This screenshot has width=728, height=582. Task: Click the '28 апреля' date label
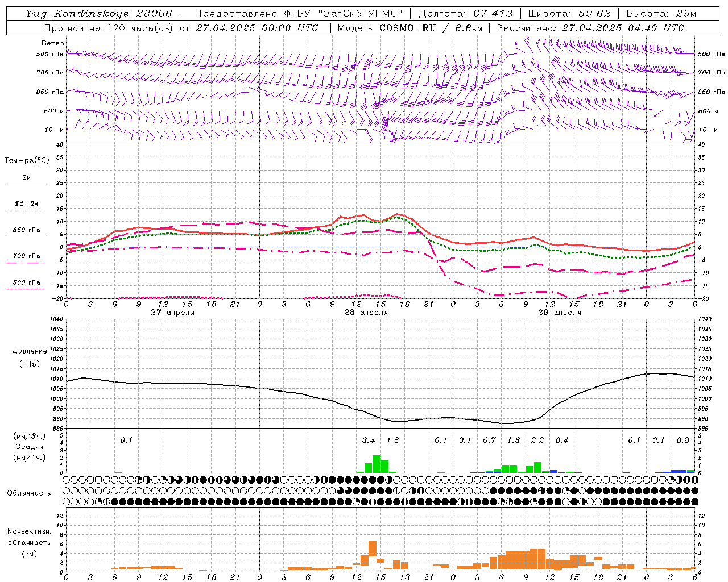coord(366,313)
